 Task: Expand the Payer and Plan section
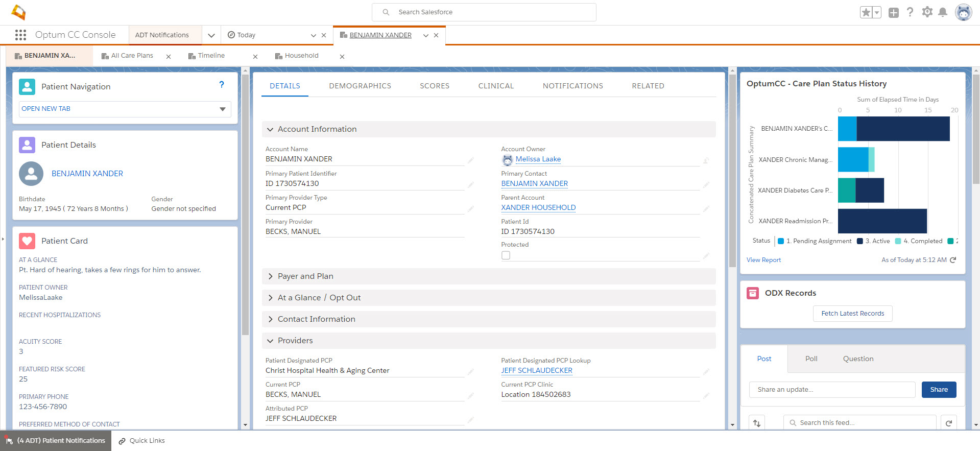click(x=305, y=276)
